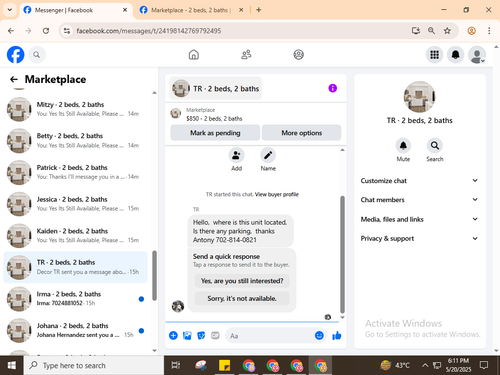Click the Facebook search magnifier icon
This screenshot has height=375, width=500.
37,55
